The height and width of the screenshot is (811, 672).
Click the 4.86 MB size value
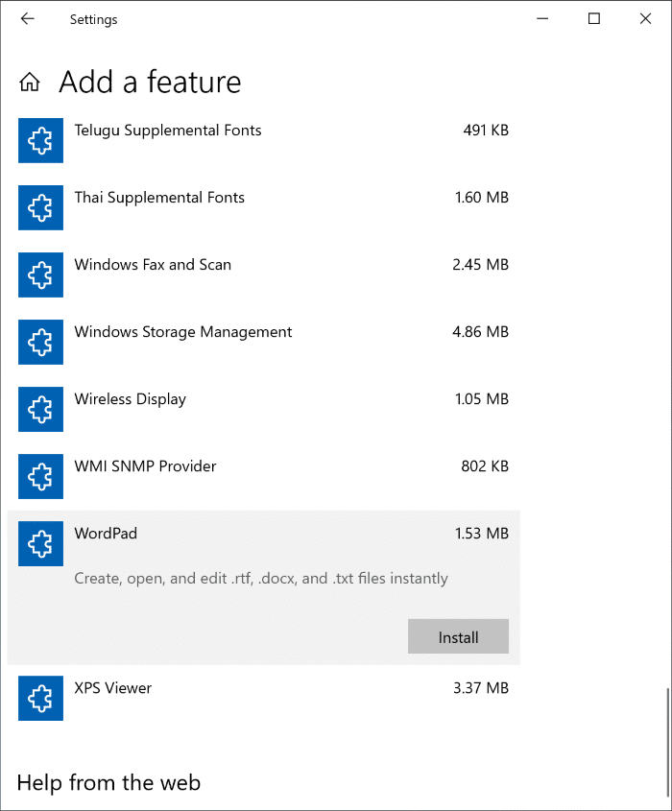pos(481,331)
